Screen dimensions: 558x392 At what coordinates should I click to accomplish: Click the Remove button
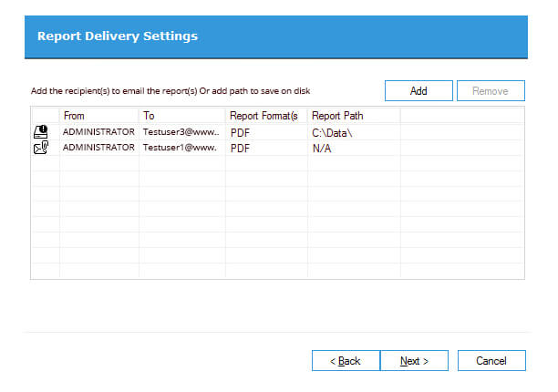coord(491,91)
